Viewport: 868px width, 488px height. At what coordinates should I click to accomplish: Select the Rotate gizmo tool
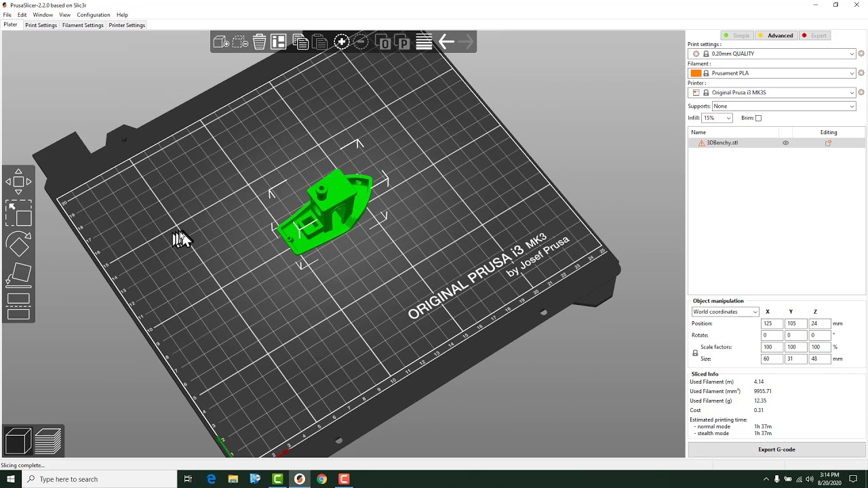point(18,244)
